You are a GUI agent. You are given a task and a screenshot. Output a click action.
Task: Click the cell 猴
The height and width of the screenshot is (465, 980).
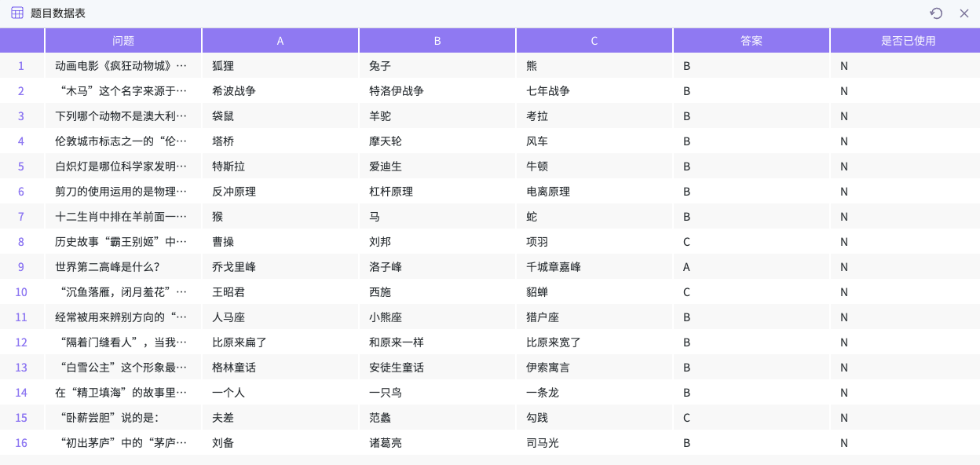[280, 217]
